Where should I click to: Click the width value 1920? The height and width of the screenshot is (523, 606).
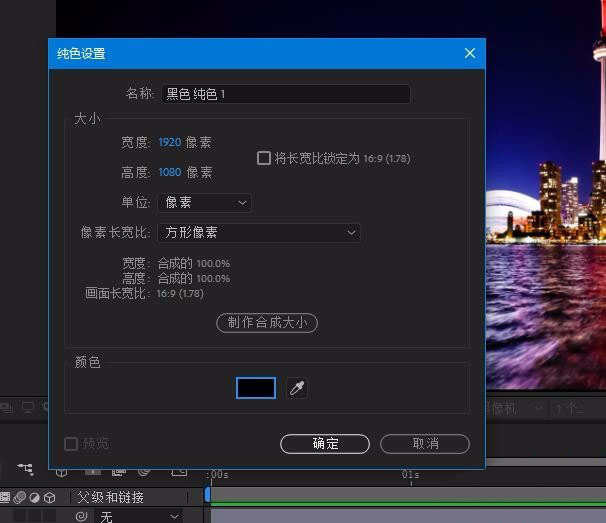tap(170, 143)
